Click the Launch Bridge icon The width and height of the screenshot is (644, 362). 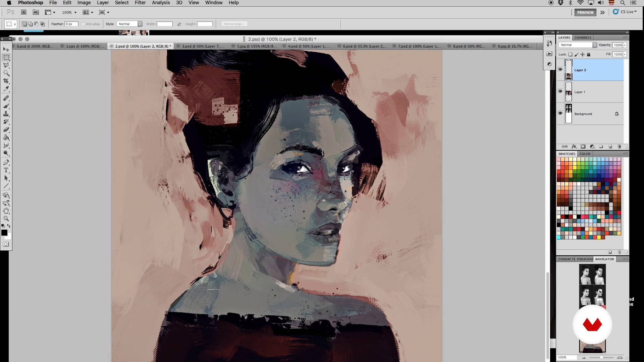pos(24,12)
